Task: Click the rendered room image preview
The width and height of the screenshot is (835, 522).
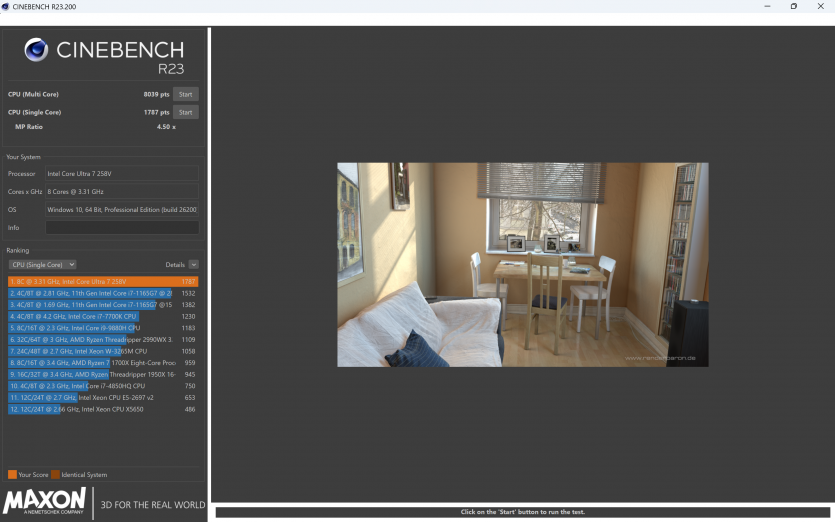Action: tap(522, 264)
